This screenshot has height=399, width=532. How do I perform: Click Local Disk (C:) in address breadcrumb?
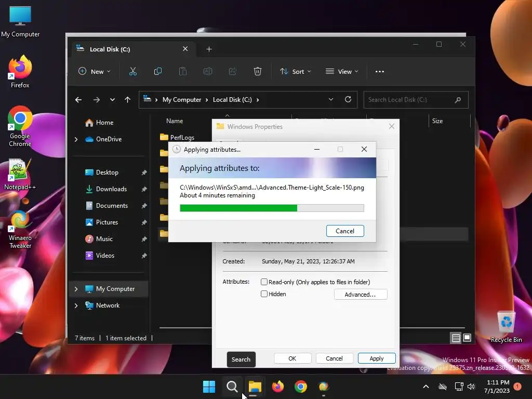(x=232, y=100)
